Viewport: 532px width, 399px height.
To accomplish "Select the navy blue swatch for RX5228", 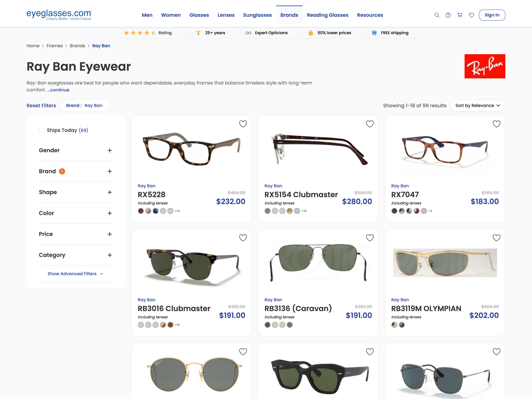I will [156, 211].
